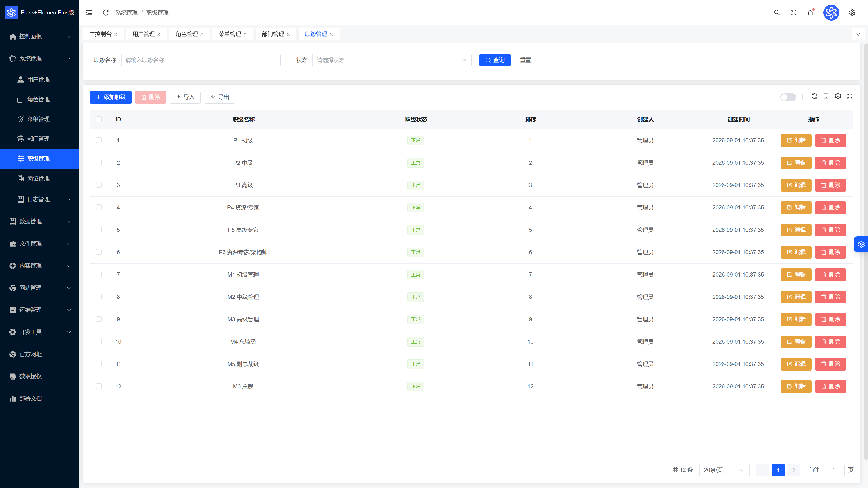Toggle the switch above the table

pos(788,97)
